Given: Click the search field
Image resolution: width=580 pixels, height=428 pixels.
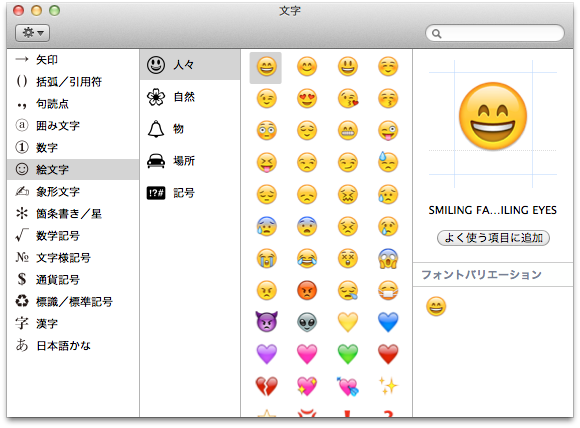Looking at the screenshot, I should pos(495,33).
